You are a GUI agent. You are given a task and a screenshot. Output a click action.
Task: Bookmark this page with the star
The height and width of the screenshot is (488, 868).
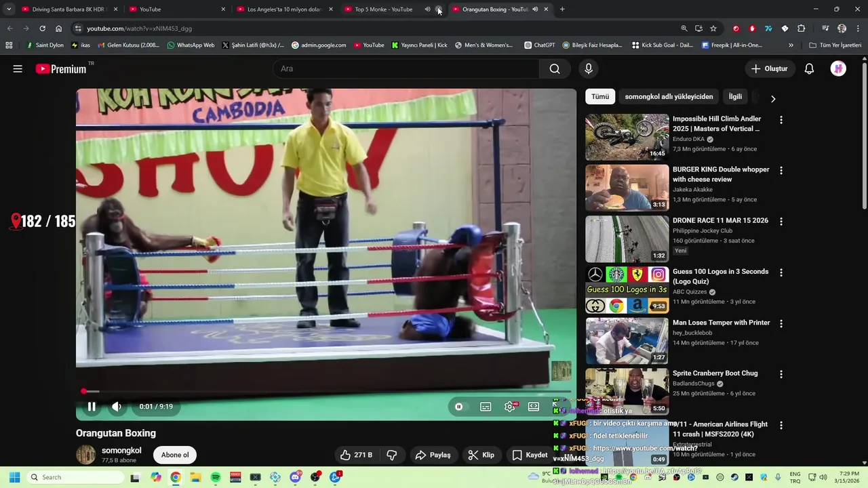(x=713, y=28)
